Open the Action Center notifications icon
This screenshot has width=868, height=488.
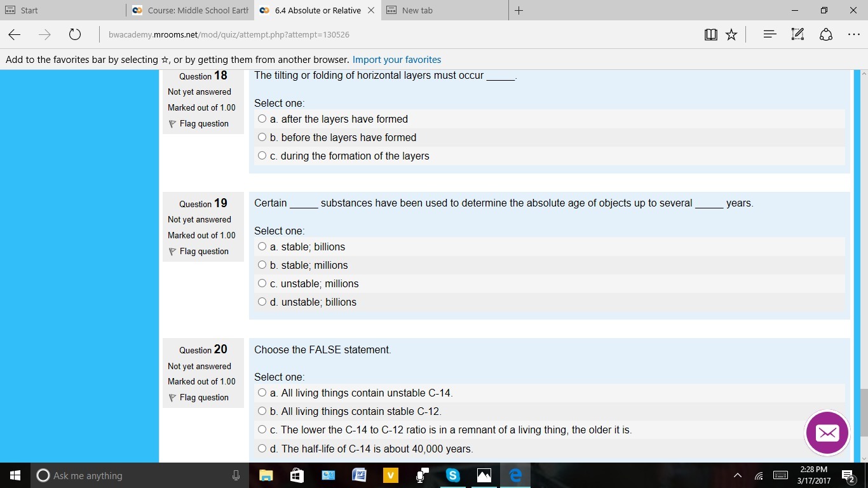tap(848, 476)
